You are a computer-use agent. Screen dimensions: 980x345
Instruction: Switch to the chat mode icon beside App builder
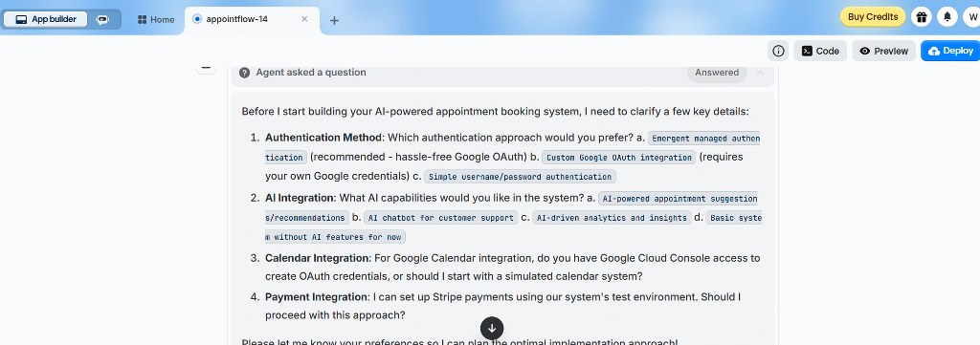click(101, 19)
